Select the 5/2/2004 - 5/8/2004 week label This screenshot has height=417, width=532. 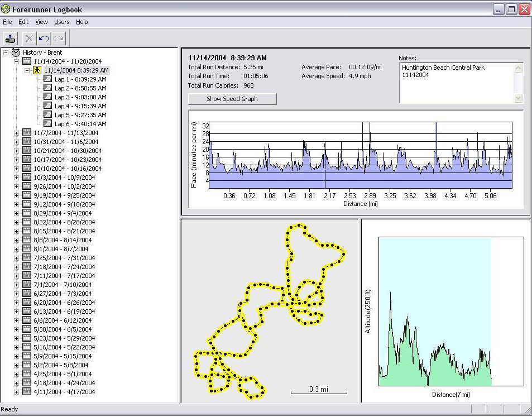point(61,365)
